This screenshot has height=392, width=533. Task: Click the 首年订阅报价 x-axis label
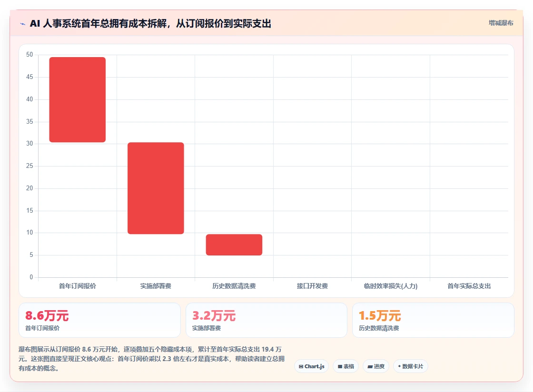tap(78, 286)
